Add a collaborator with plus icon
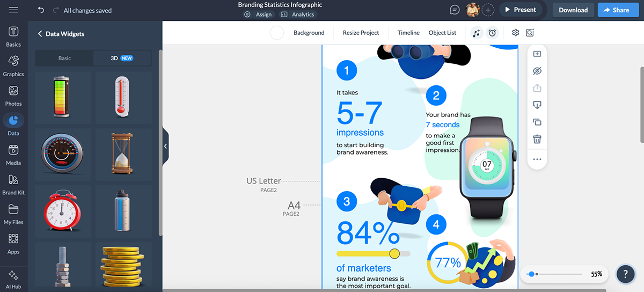644x292 pixels. click(488, 10)
